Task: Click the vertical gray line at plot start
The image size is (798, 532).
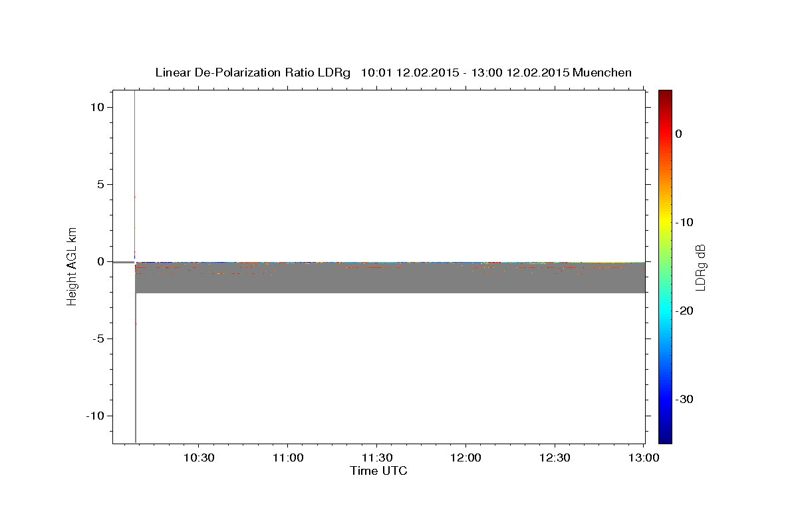Action: click(x=135, y=266)
